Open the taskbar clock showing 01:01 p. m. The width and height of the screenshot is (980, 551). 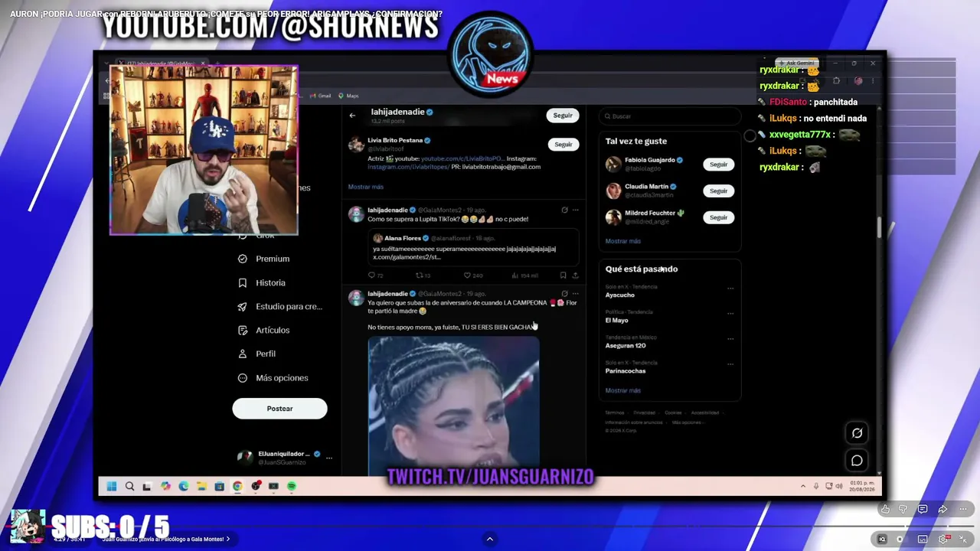click(x=861, y=486)
